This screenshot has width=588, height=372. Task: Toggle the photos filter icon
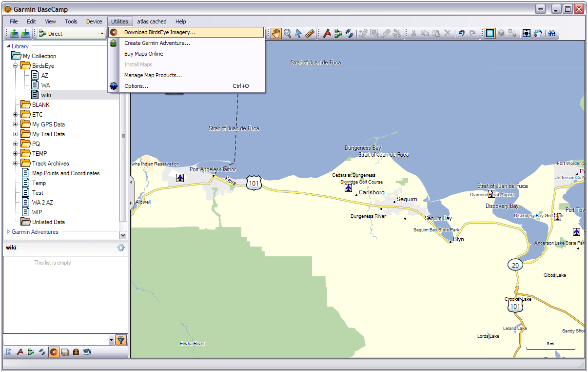87,351
